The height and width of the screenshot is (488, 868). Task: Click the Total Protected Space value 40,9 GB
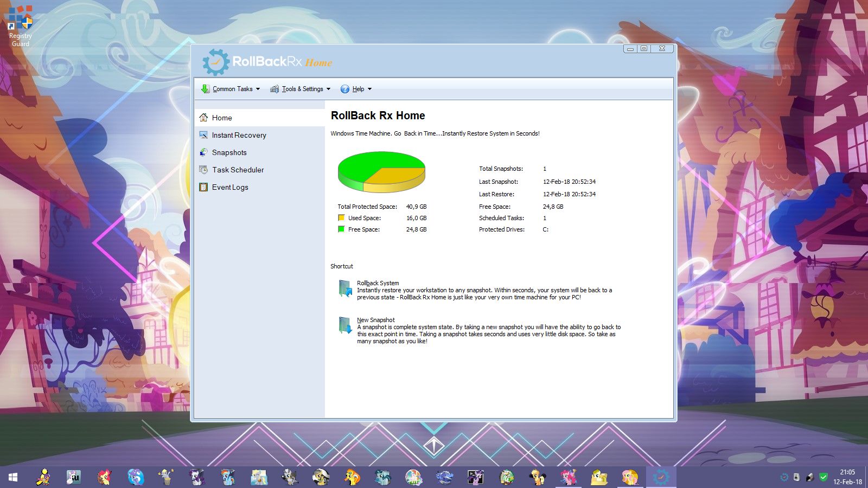tap(416, 207)
